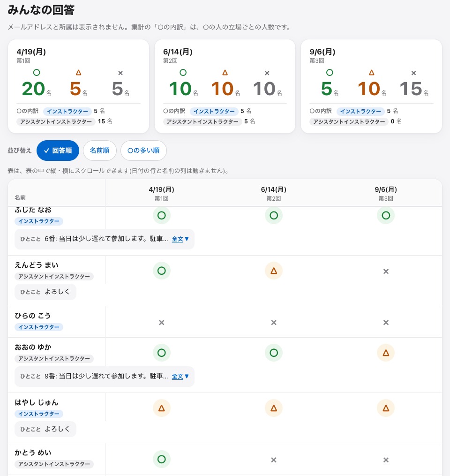Click ひらの こう's cross icon for 6/14
This screenshot has width=450, height=476.
tap(274, 322)
